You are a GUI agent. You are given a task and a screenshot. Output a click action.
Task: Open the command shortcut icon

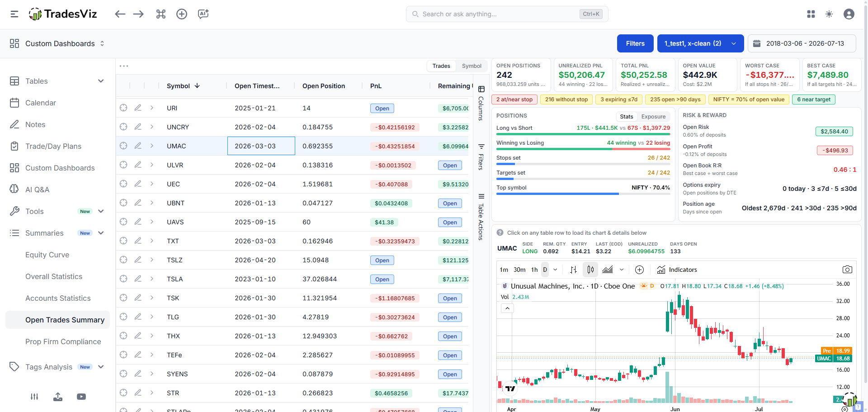coord(161,14)
